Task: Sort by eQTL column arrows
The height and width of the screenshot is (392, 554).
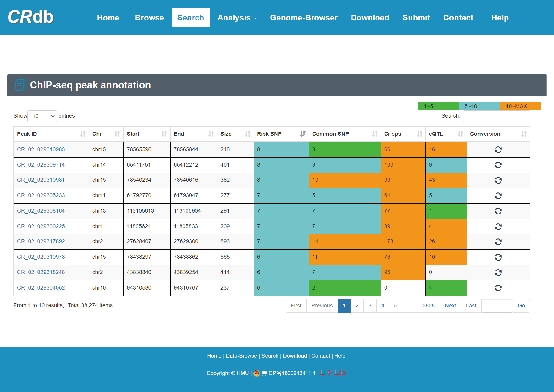Action: (x=460, y=134)
